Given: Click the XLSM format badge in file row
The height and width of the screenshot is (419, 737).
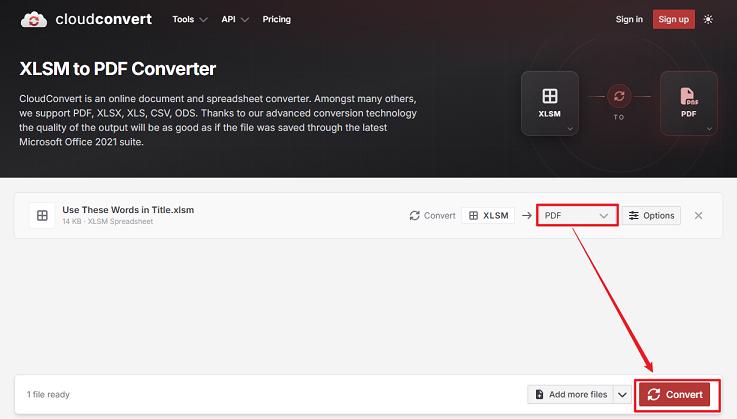Looking at the screenshot, I should (488, 215).
